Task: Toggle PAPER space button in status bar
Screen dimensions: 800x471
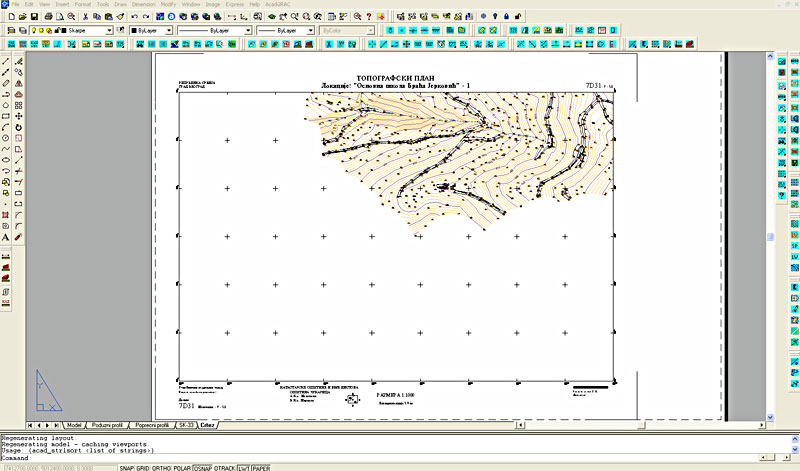Action: pos(261,467)
